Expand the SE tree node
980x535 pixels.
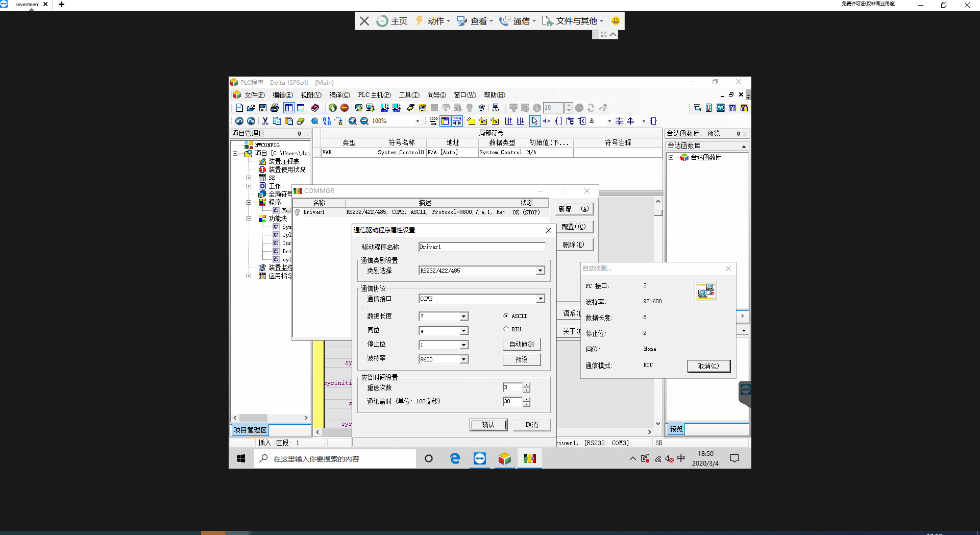pyautogui.click(x=249, y=178)
